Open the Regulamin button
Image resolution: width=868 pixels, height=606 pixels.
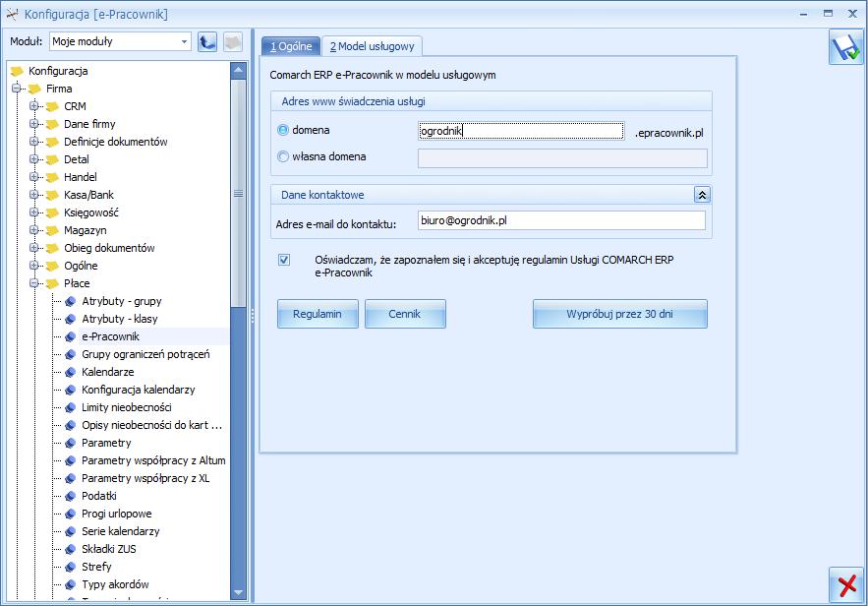click(318, 314)
